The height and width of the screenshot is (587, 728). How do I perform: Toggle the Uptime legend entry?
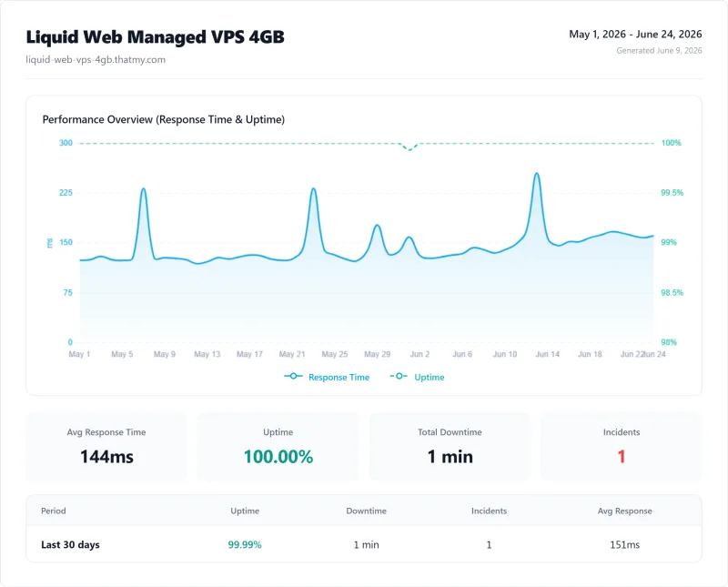[x=417, y=377]
